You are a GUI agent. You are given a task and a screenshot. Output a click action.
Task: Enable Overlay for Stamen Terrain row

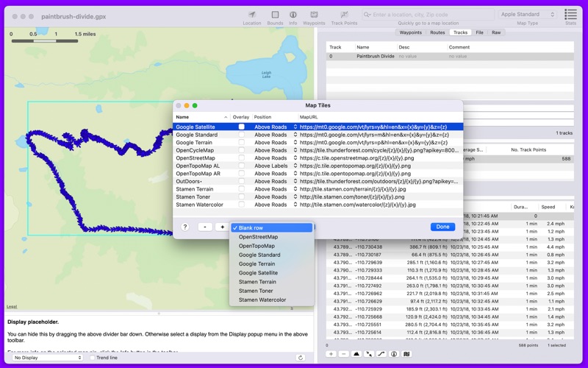[x=242, y=189]
